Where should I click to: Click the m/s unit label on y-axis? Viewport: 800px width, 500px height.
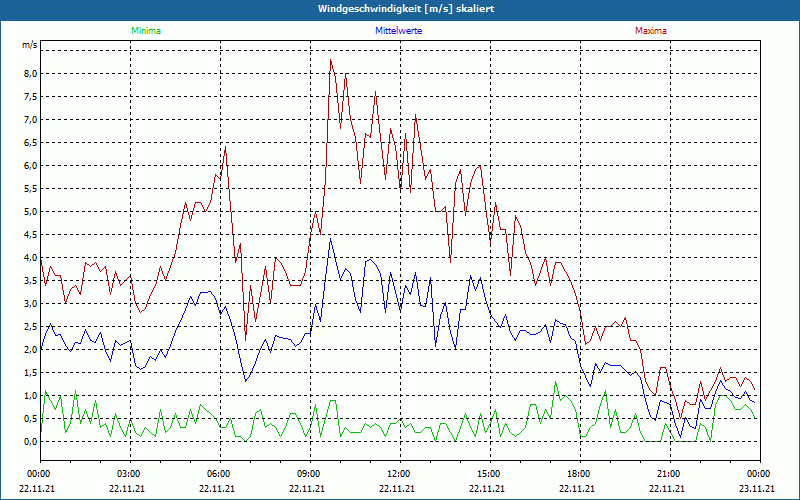coord(30,45)
